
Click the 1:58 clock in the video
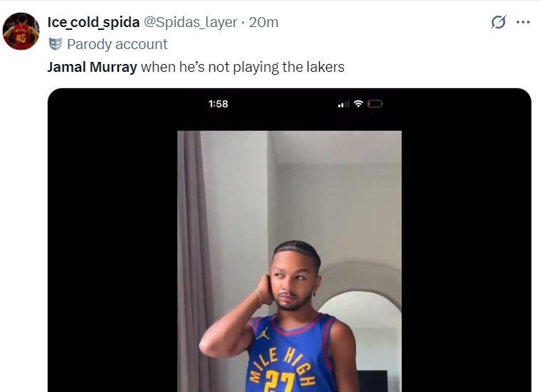click(218, 104)
